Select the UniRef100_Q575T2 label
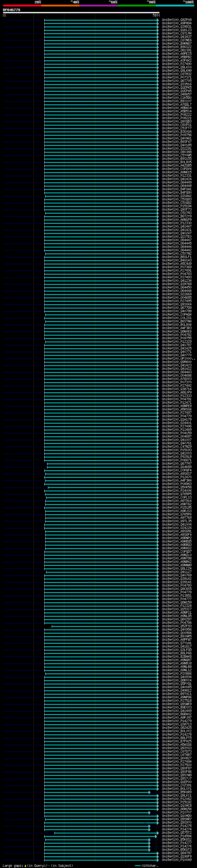This screenshot has height=868, width=197. pyautogui.click(x=176, y=833)
